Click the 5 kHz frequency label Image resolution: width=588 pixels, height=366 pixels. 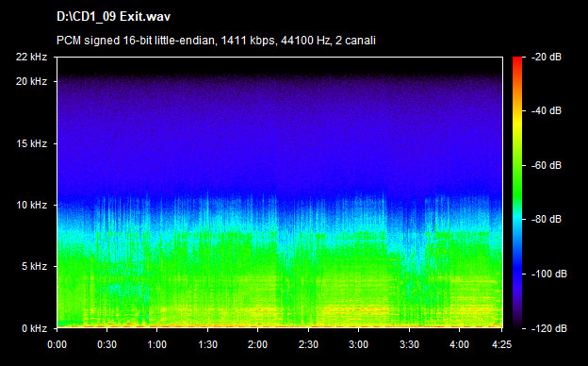(34, 266)
